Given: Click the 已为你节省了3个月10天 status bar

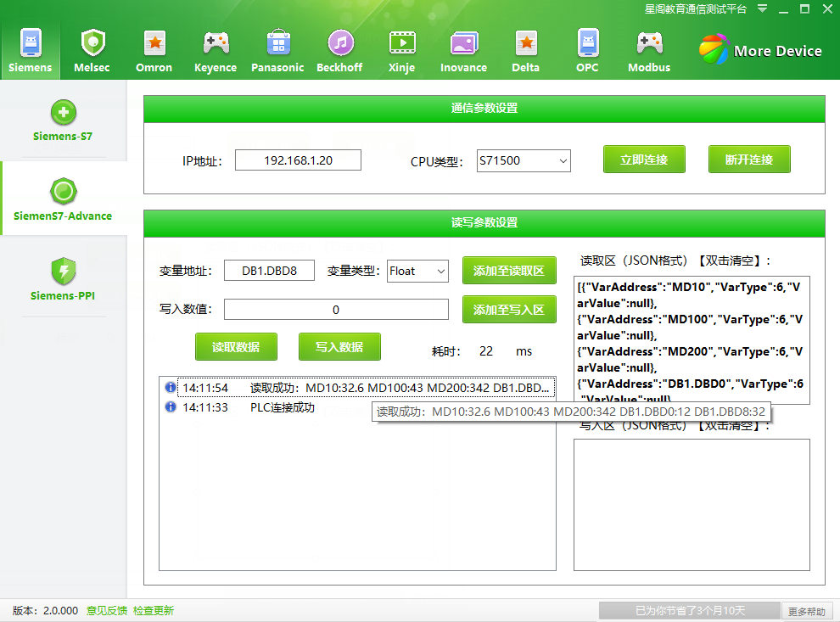Looking at the screenshot, I should (690, 611).
